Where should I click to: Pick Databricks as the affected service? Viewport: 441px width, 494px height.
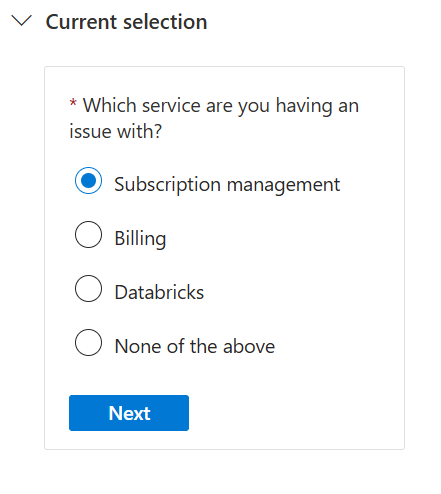(88, 289)
